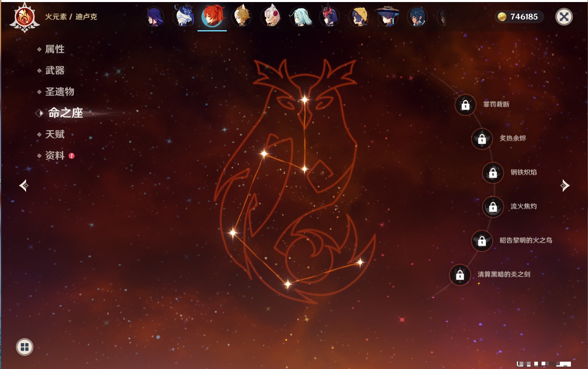Click the star between the owl's eyes
Image resolution: width=588 pixels, height=369 pixels.
point(305,99)
